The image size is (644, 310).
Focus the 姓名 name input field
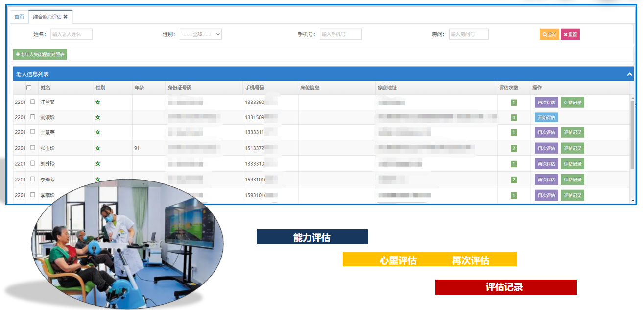tap(72, 34)
